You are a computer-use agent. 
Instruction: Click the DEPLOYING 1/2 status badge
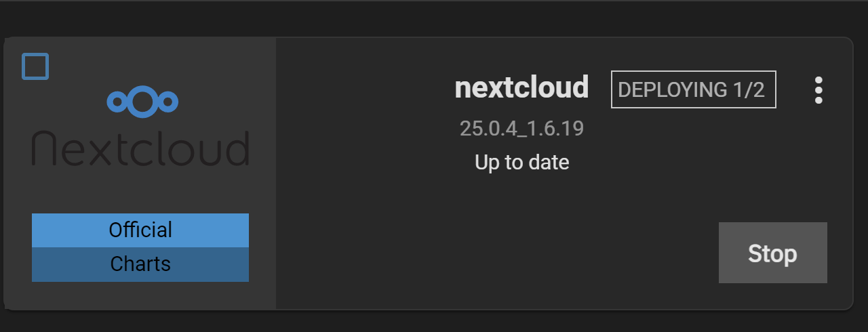click(x=694, y=89)
